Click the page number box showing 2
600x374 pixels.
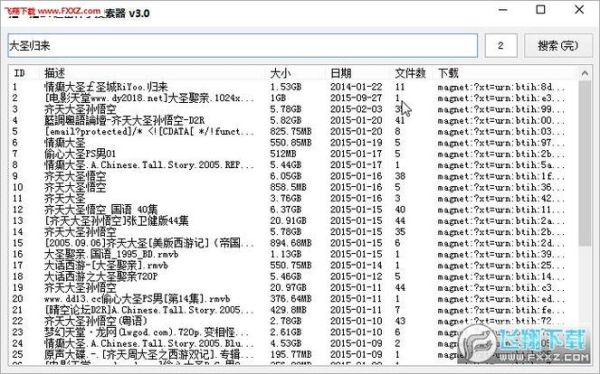click(501, 46)
